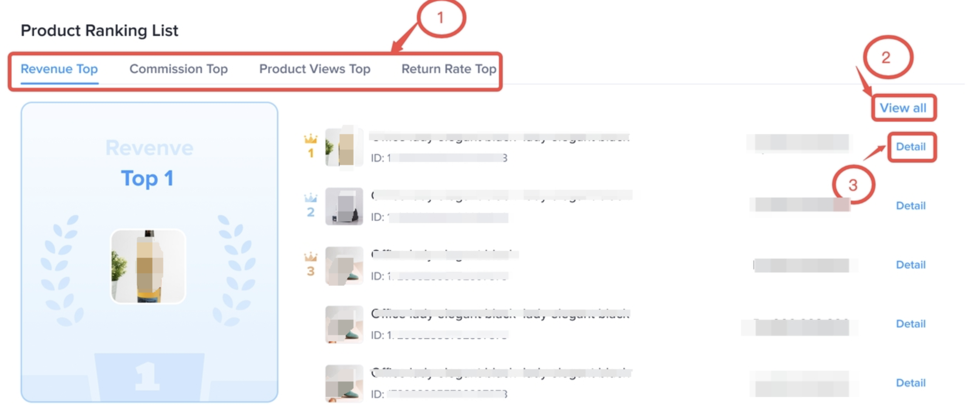Click the podium number 1 graphic
The width and height of the screenshot is (980, 419).
point(149,377)
